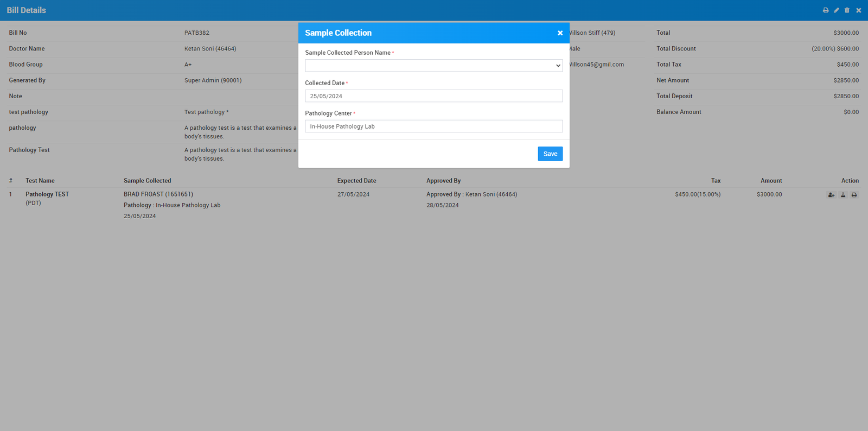
Task: Click the Sample Collection dialog title
Action: click(x=338, y=33)
